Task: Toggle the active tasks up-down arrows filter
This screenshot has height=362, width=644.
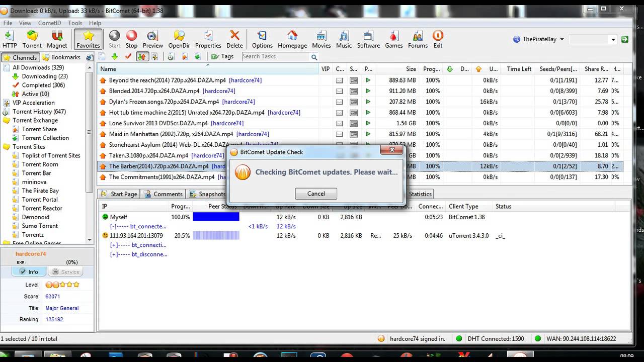Action: pos(142,57)
